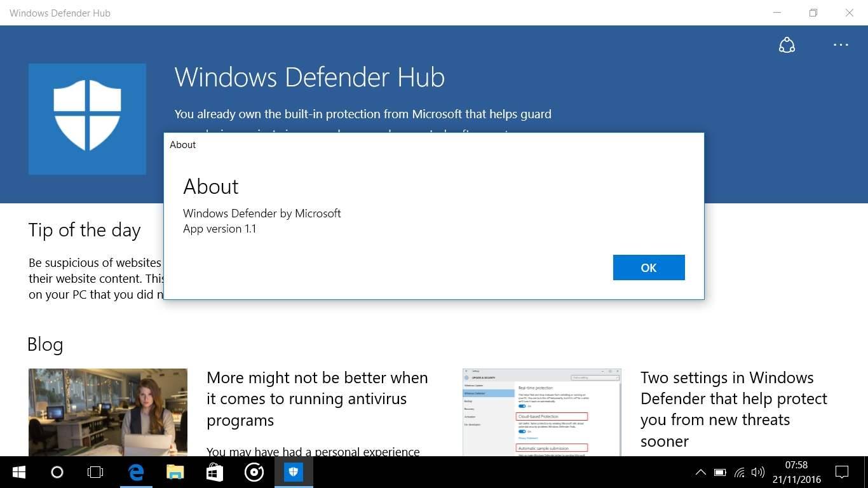Check the battery status icon
Viewport: 868px width, 488px height.
(719, 472)
